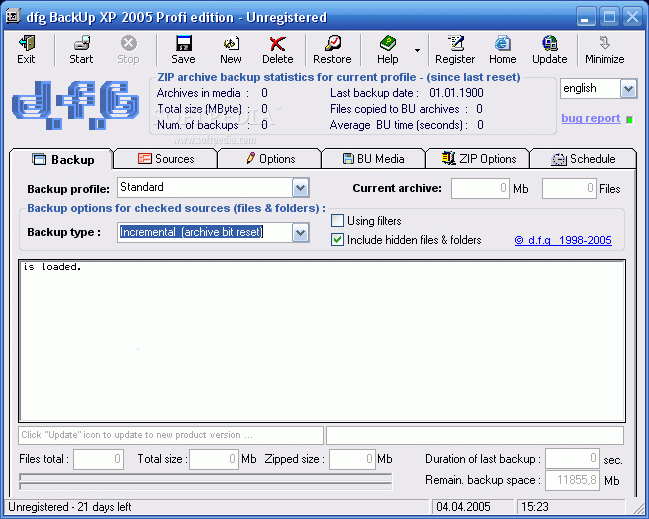Click the Update toolbar icon

click(x=550, y=50)
